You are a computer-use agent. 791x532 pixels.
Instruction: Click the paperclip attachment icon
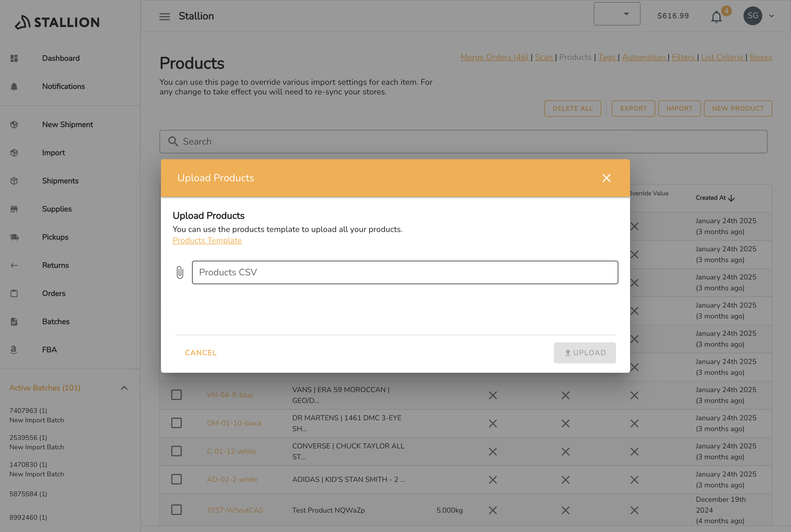coord(180,272)
